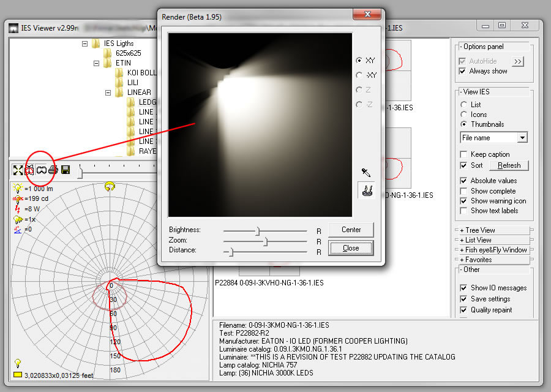This screenshot has height=392, width=551.
Task: Select the KOI BOLL folder in the tree
Action: (x=141, y=73)
